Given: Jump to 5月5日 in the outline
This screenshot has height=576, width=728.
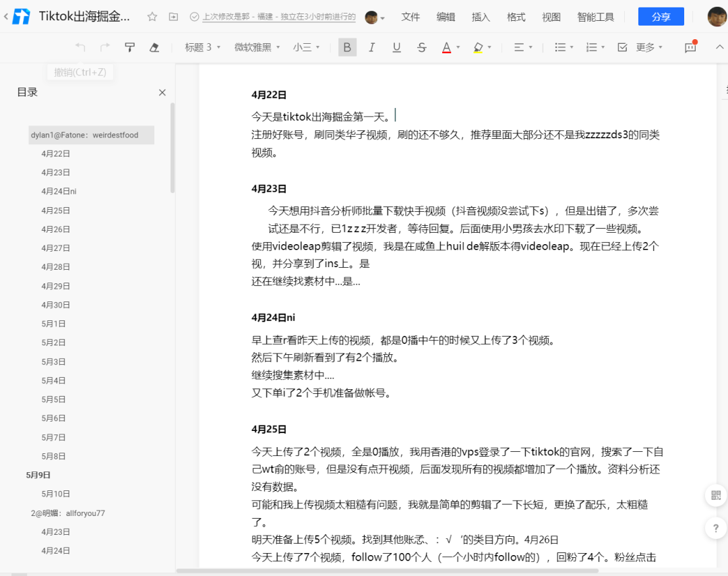Looking at the screenshot, I should coord(53,399).
